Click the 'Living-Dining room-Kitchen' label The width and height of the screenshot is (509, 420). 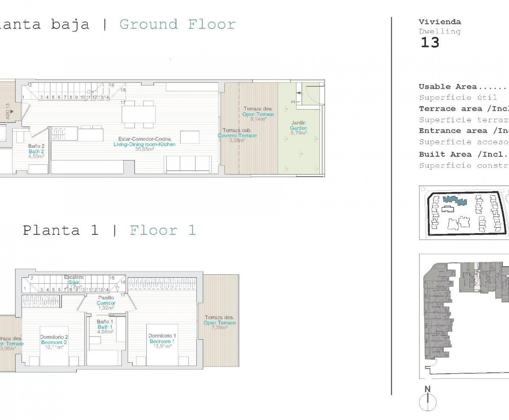pyautogui.click(x=145, y=144)
